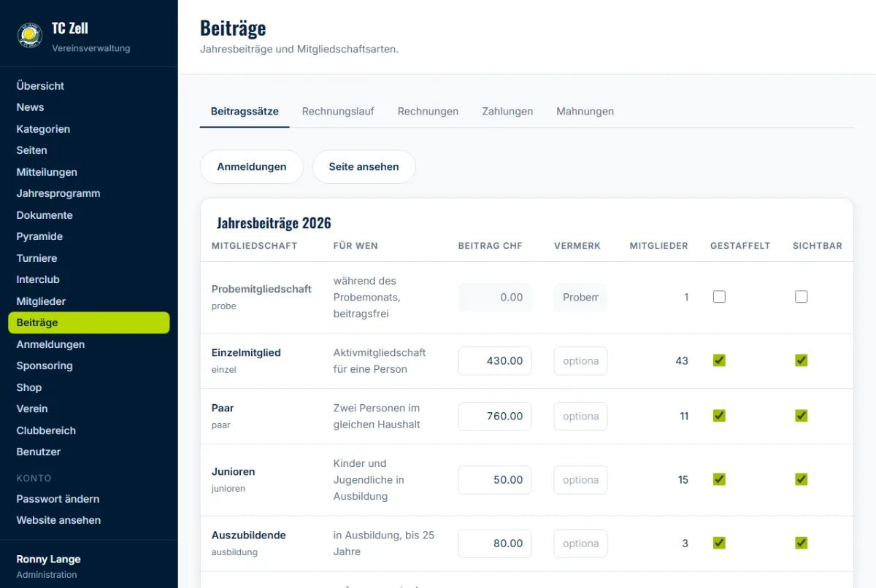Image resolution: width=876 pixels, height=588 pixels.
Task: Edit the Einzelmitglied fee field 430.00
Action: [495, 361]
